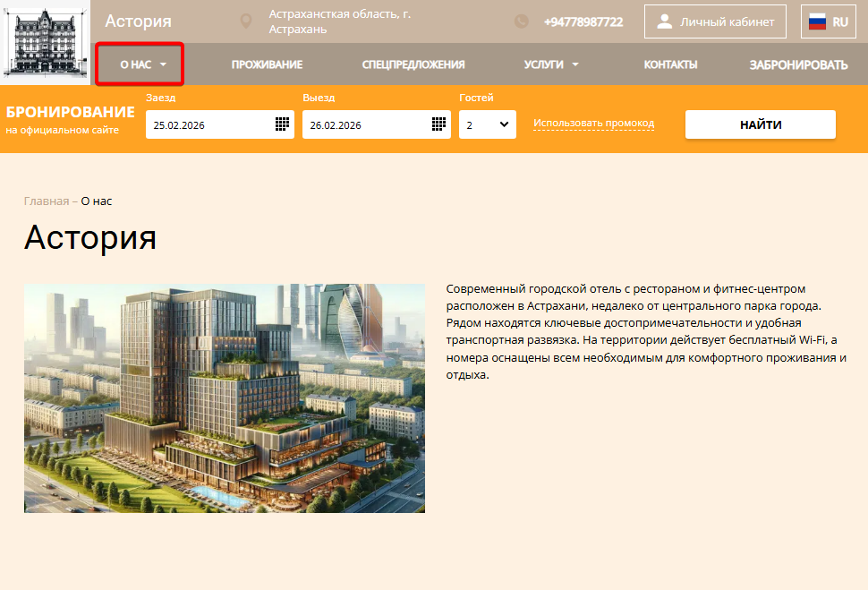
Task: Click the Астория site title in header
Action: point(139,21)
